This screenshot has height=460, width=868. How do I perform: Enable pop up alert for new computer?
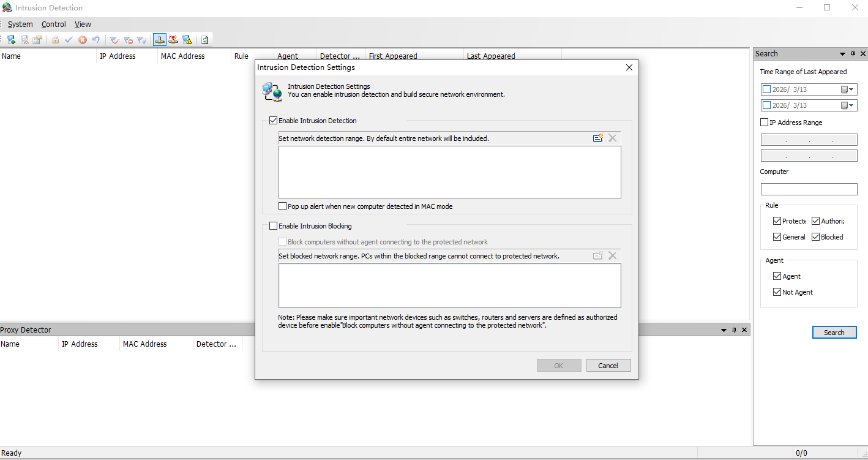click(x=283, y=206)
